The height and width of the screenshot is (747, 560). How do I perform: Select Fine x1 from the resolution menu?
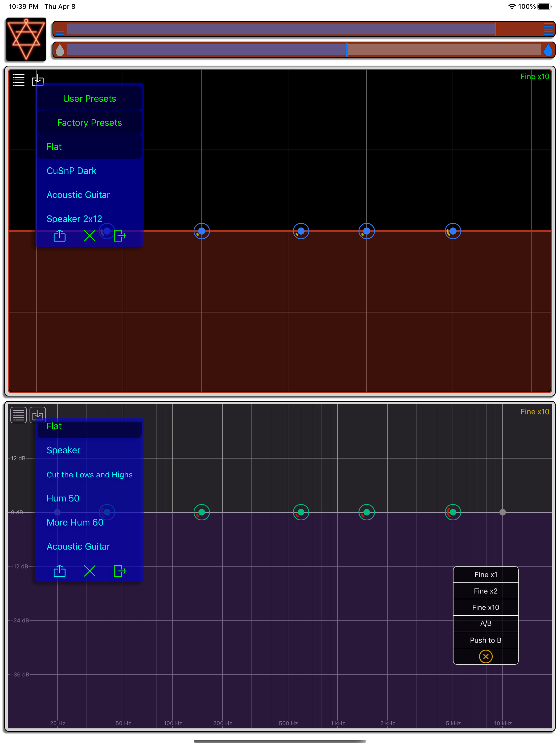[486, 574]
